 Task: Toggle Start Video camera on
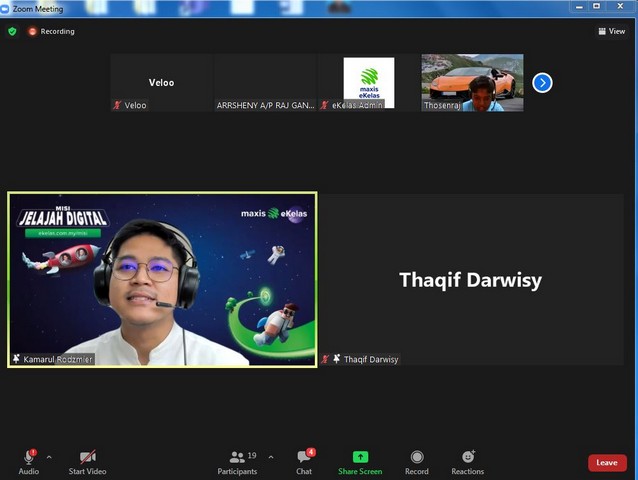(87, 457)
